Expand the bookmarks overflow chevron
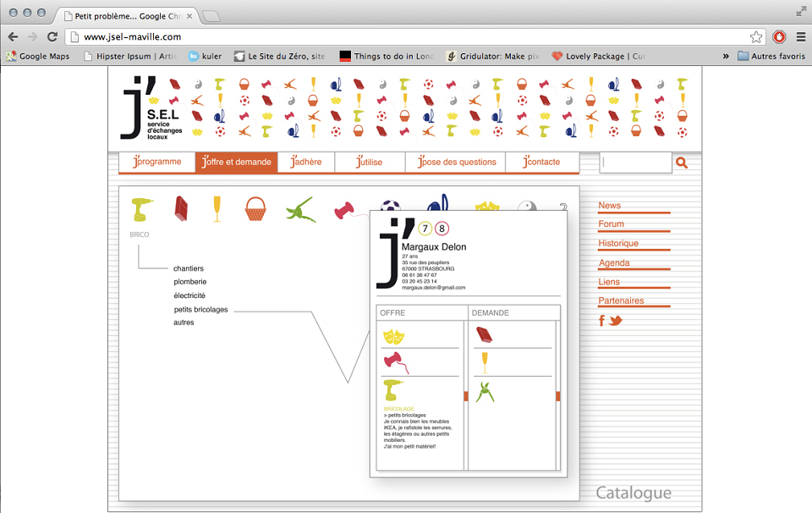812x513 pixels. (x=726, y=56)
